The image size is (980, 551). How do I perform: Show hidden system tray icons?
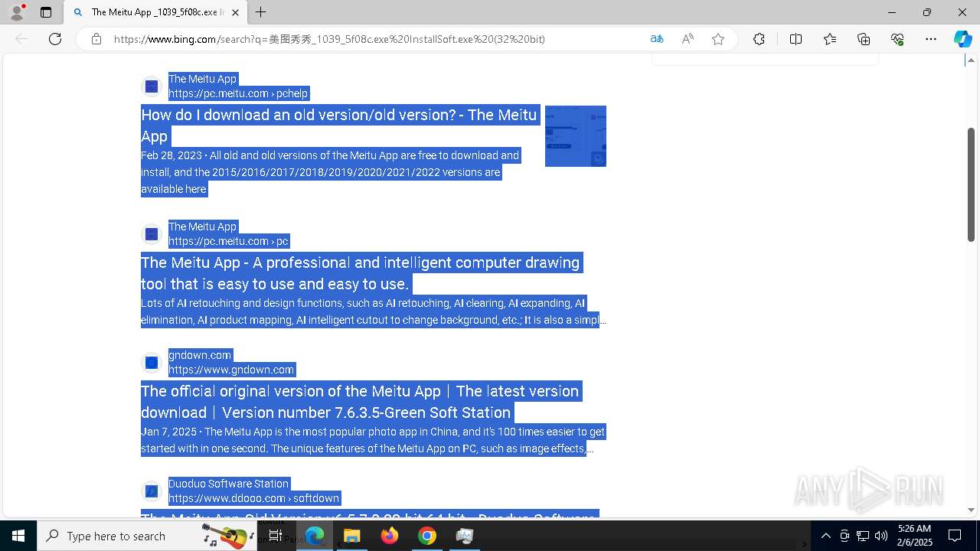825,536
